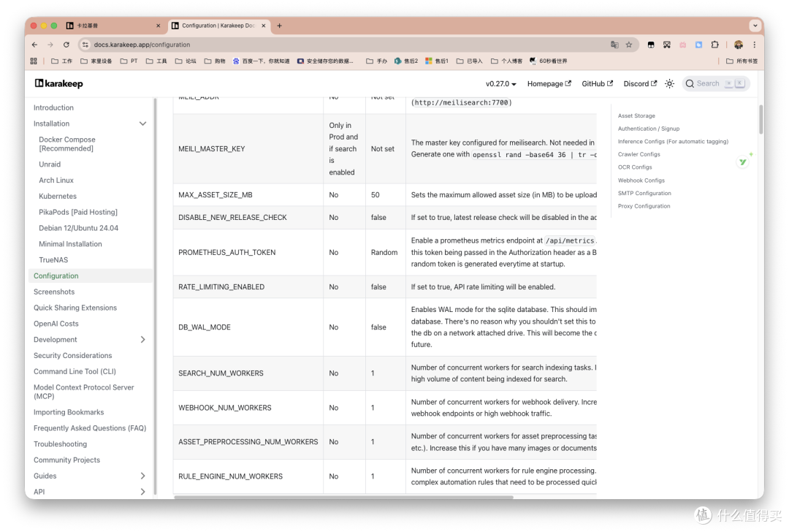Image resolution: width=789 pixels, height=532 pixels.
Task: Switch to the 卡拉基普 tab
Action: (113, 26)
